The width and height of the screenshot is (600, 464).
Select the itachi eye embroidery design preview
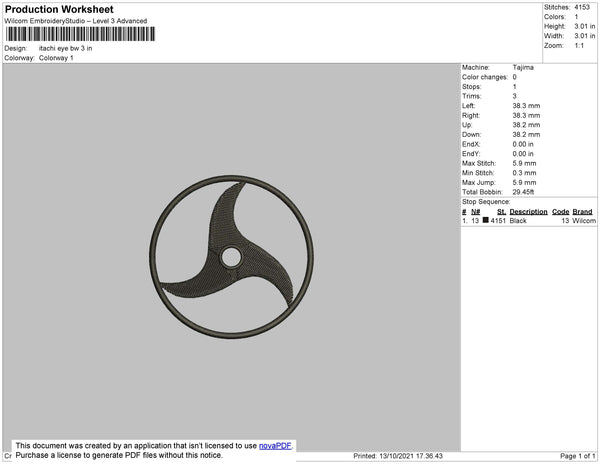232,257
